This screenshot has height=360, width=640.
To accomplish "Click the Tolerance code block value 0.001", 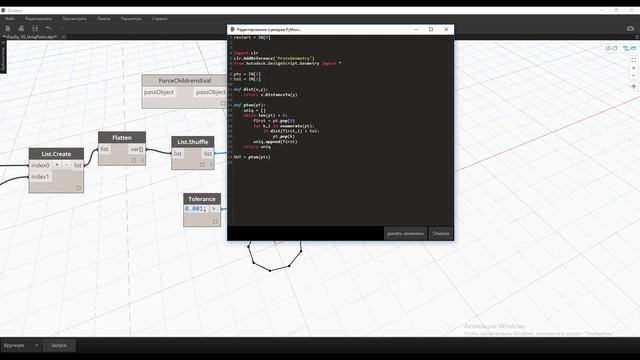I will [196, 209].
